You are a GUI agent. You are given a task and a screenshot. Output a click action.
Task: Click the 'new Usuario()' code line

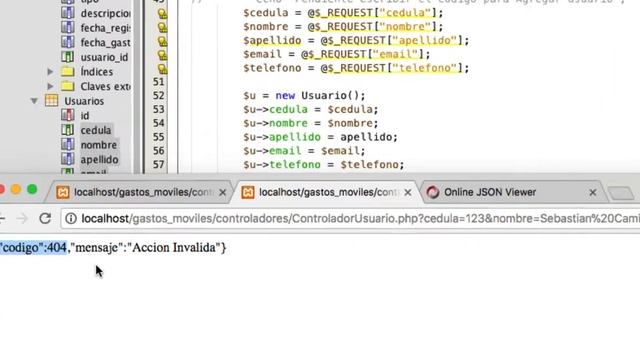[x=304, y=96]
